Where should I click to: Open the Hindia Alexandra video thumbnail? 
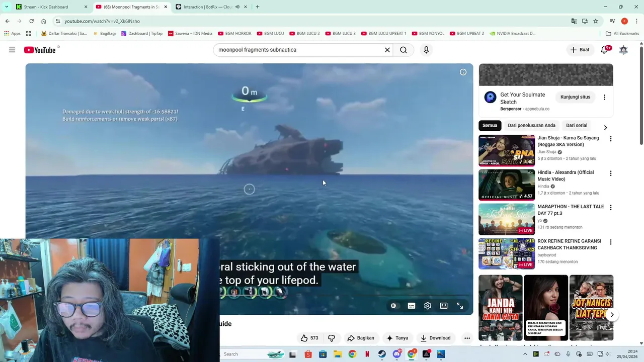click(507, 185)
